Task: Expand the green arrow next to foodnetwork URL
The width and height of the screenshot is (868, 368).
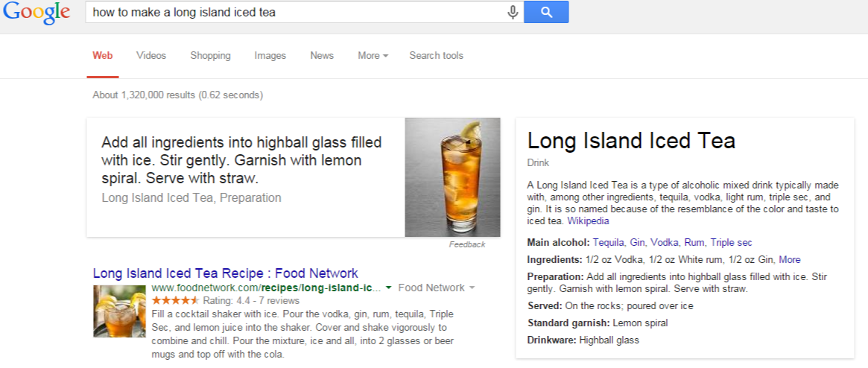Action: click(x=389, y=288)
